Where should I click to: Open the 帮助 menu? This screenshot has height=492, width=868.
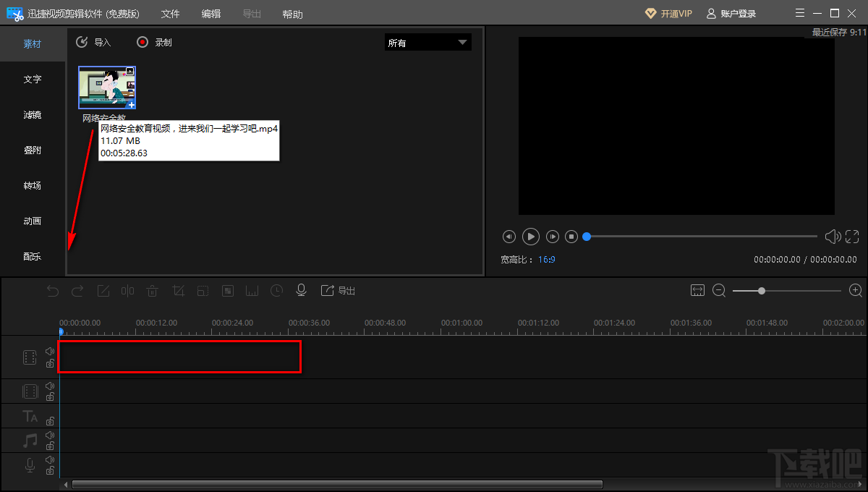(x=292, y=14)
